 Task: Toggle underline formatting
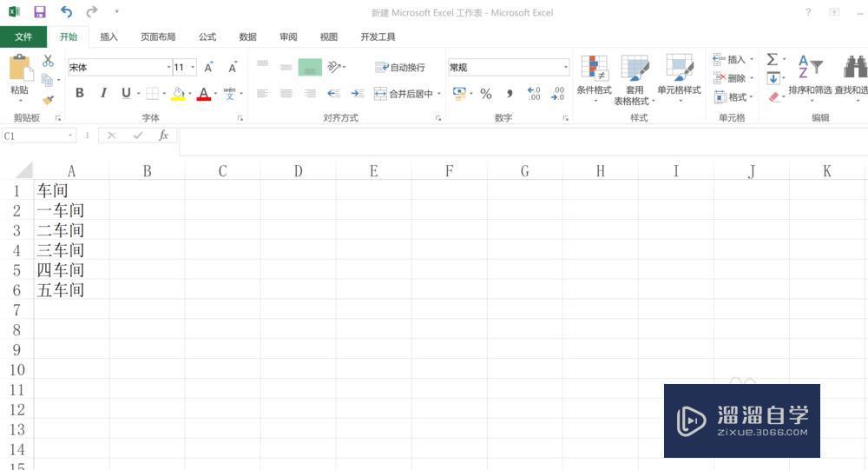pyautogui.click(x=126, y=93)
